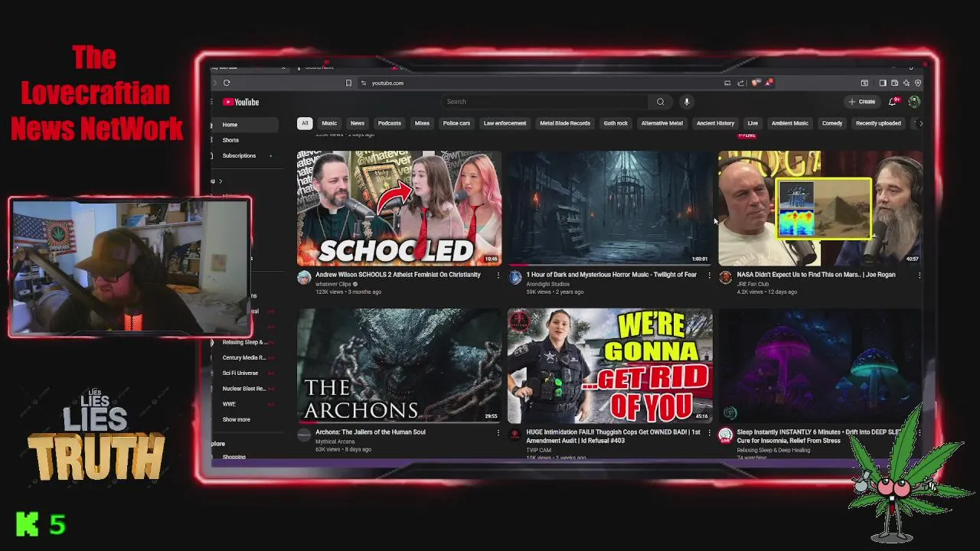Open whatever Clips channel avatar
The width and height of the screenshot is (980, 551).
point(304,278)
